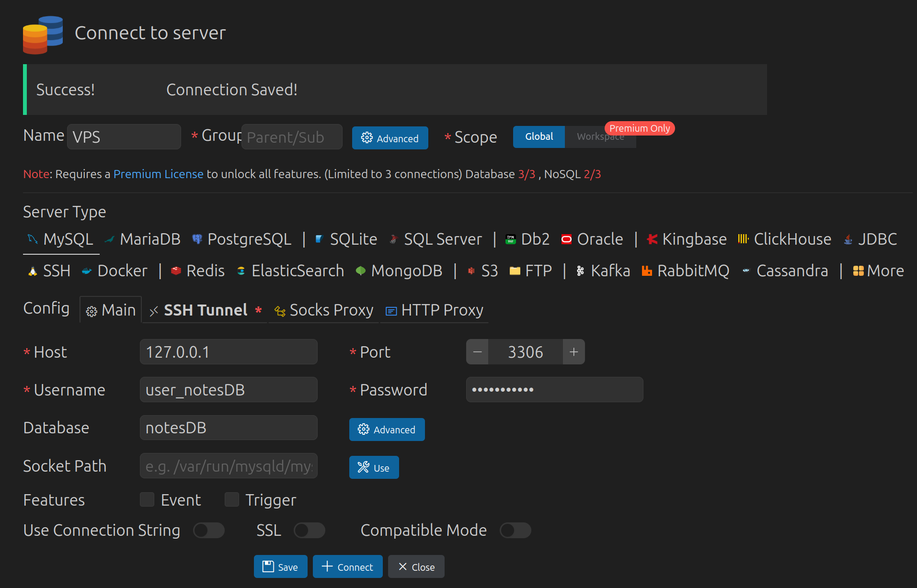Toggle the SSL switch
Viewport: 917px width, 588px height.
pos(309,530)
